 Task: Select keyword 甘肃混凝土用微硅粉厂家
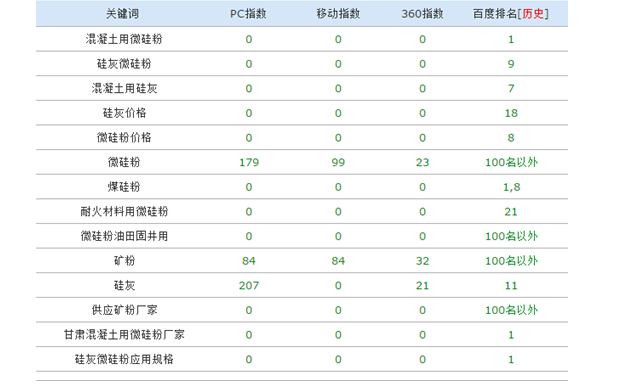[124, 335]
